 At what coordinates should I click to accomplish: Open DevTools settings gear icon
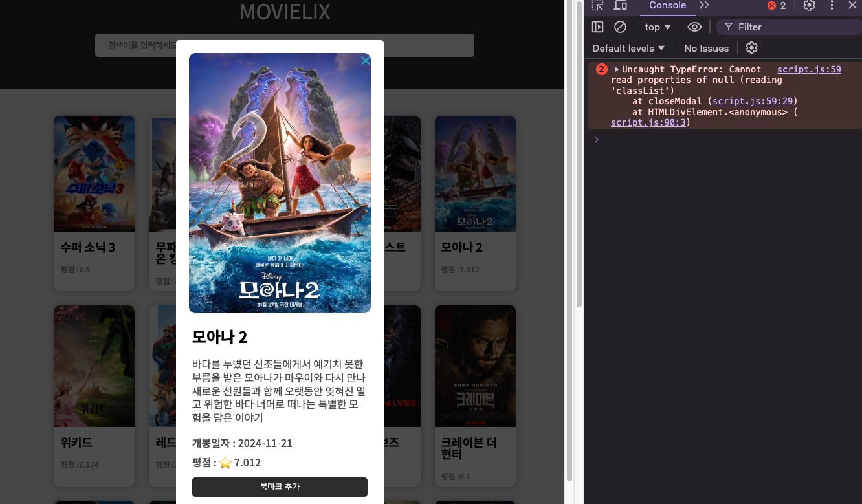809,6
